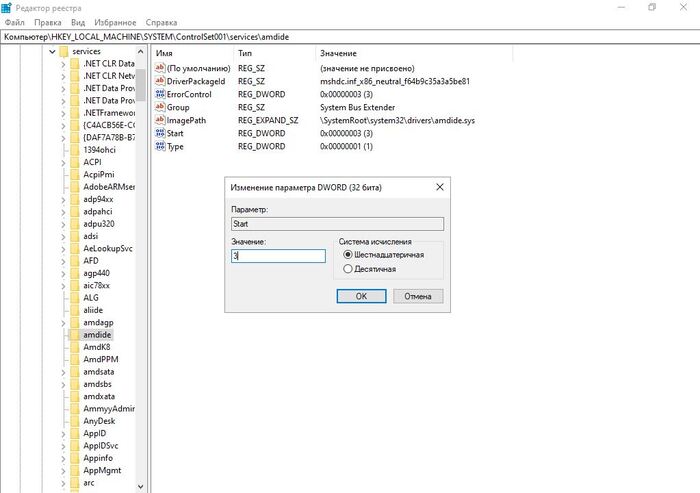This screenshot has height=493, width=700.
Task: Click the services folder icon
Action: pyautogui.click(x=64, y=51)
